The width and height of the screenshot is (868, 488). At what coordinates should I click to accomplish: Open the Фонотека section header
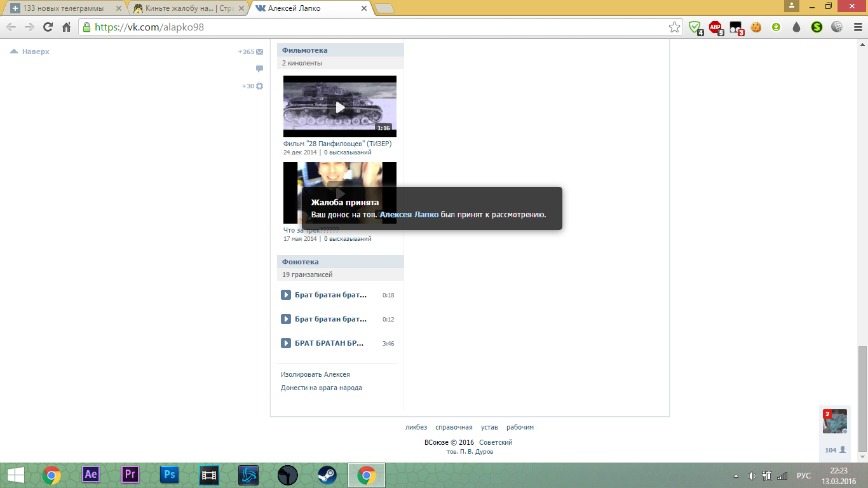click(x=341, y=262)
